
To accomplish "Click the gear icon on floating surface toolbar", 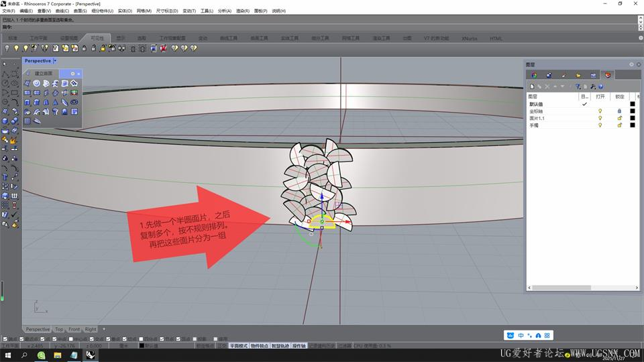I will pos(72,73).
